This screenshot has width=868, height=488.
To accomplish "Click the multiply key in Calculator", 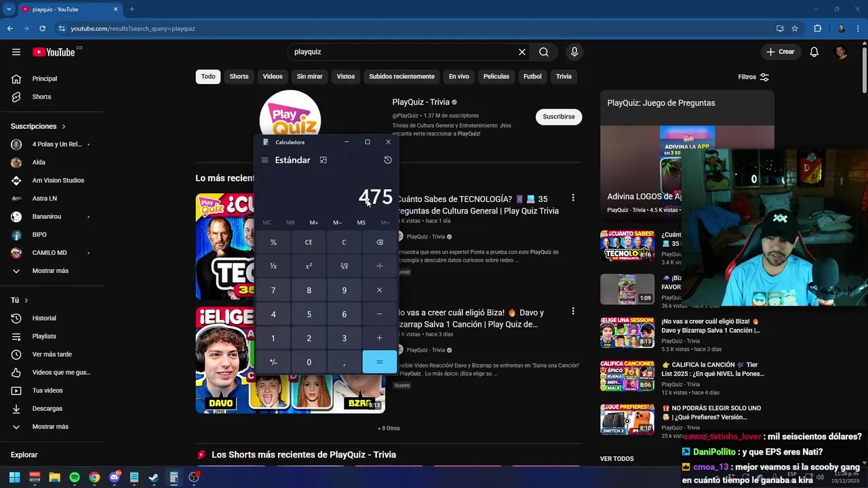I will [379, 290].
